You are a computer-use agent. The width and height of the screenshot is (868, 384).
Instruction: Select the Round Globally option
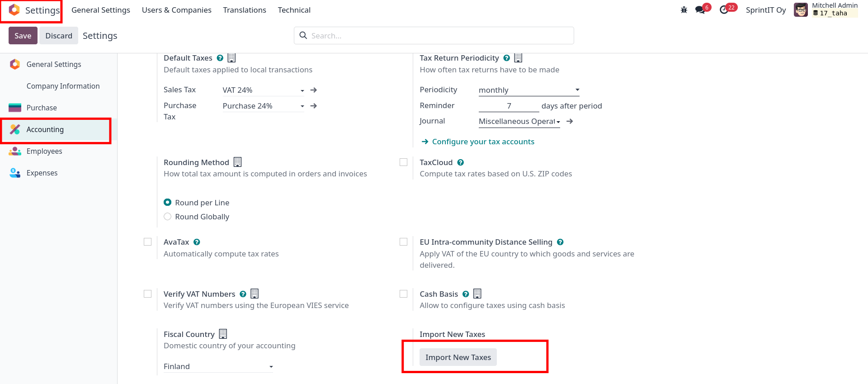[x=168, y=217]
